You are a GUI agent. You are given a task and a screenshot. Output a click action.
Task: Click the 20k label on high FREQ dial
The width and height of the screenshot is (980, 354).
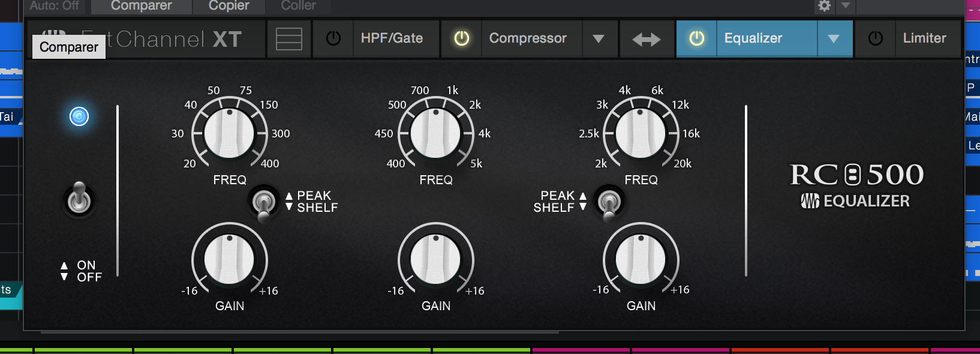[x=683, y=163]
